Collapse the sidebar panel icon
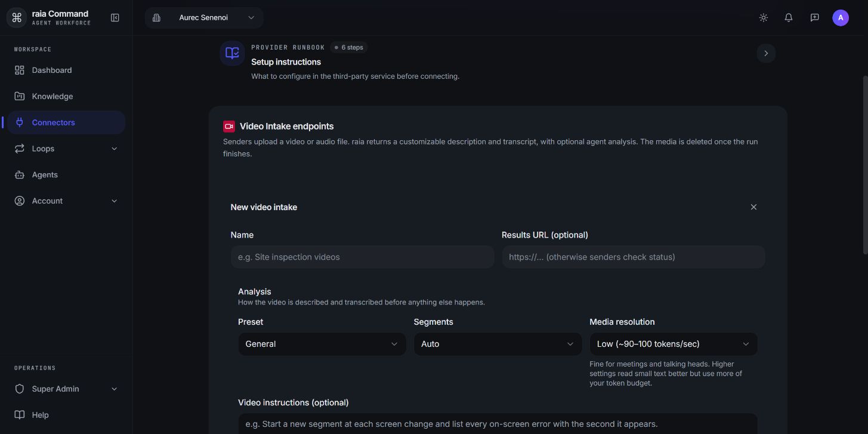 [x=115, y=18]
